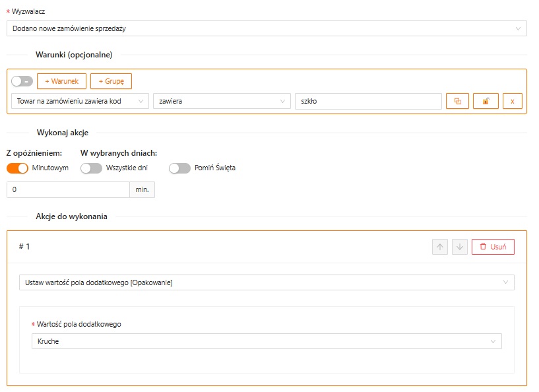Add a new condition with + Warunek
This screenshot has width=539, height=392.
(x=61, y=81)
